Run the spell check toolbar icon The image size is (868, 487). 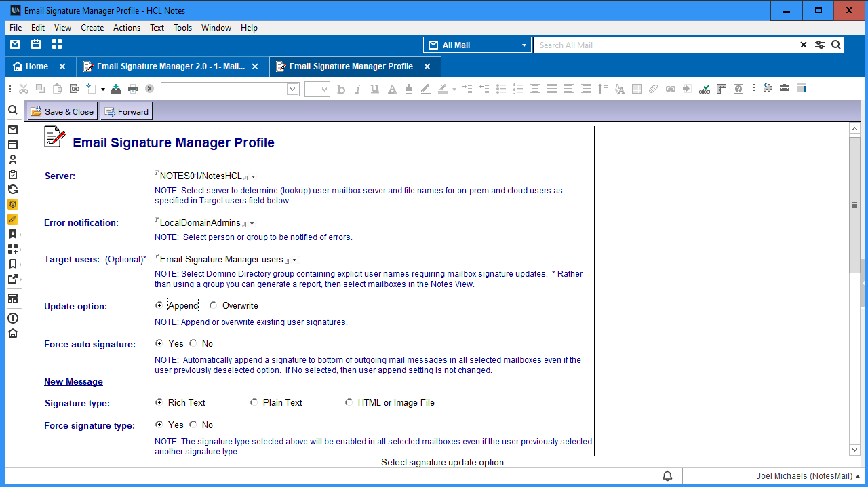point(704,88)
